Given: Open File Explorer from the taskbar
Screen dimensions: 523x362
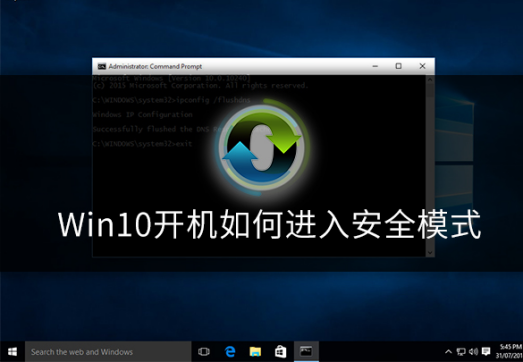Looking at the screenshot, I should (255, 352).
